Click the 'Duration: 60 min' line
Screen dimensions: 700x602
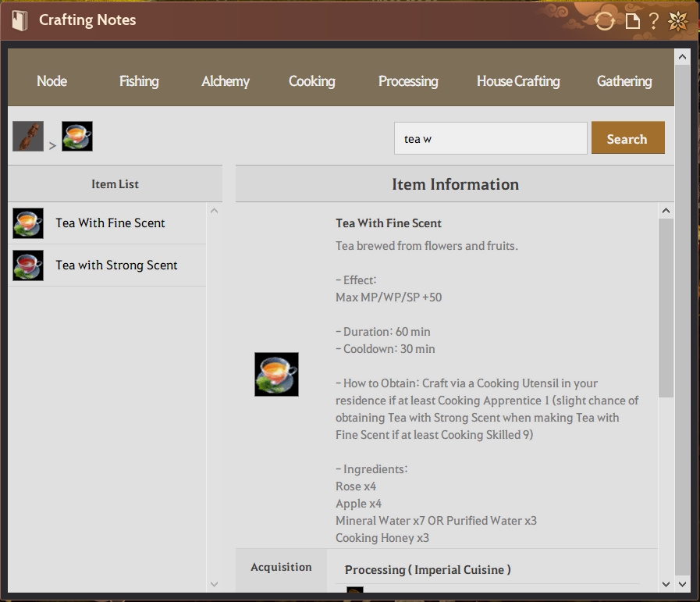pyautogui.click(x=383, y=332)
